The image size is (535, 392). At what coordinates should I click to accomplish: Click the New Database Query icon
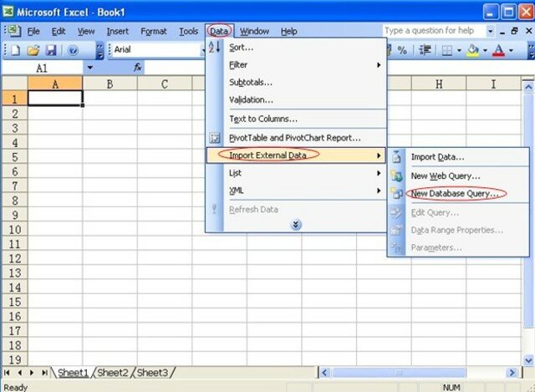396,193
